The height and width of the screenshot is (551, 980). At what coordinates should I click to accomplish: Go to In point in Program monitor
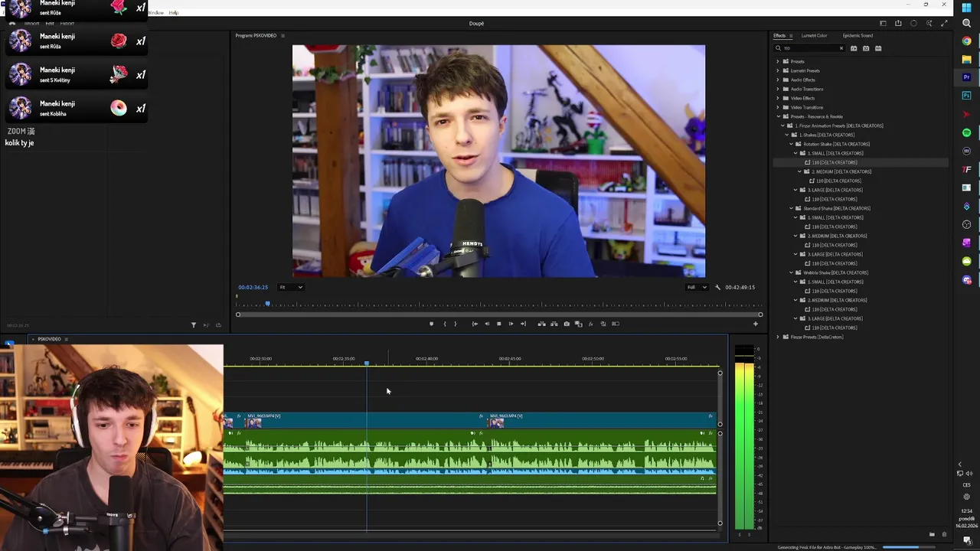click(475, 324)
